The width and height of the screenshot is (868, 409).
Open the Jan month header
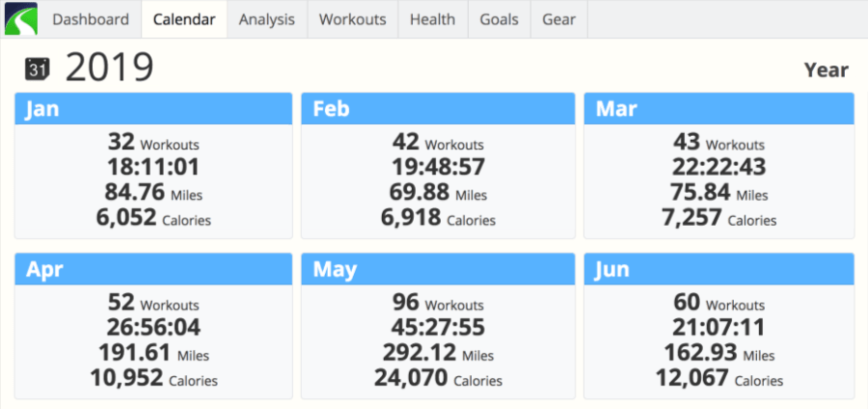[153, 108]
